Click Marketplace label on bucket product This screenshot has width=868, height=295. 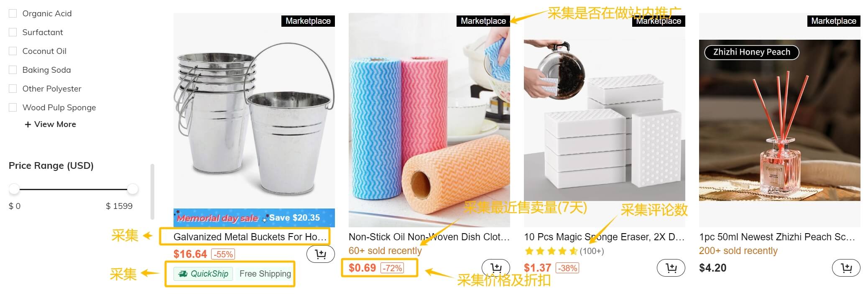point(308,21)
